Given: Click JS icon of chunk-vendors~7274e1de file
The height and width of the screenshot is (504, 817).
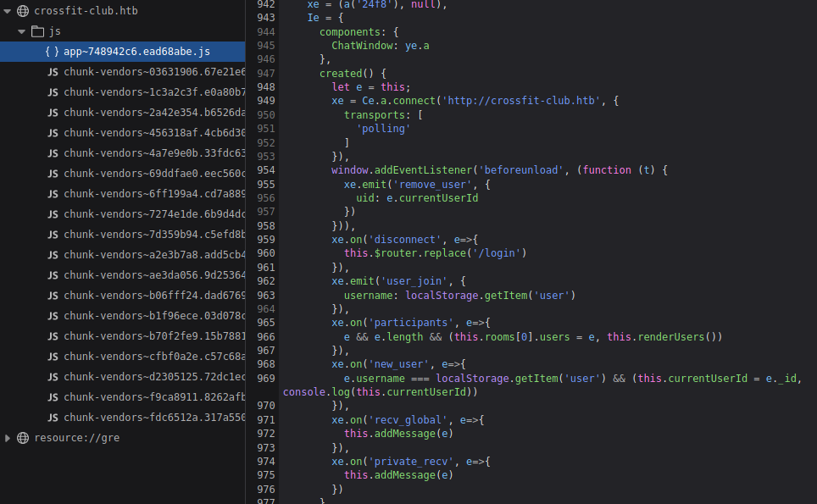Looking at the screenshot, I should pos(53,214).
